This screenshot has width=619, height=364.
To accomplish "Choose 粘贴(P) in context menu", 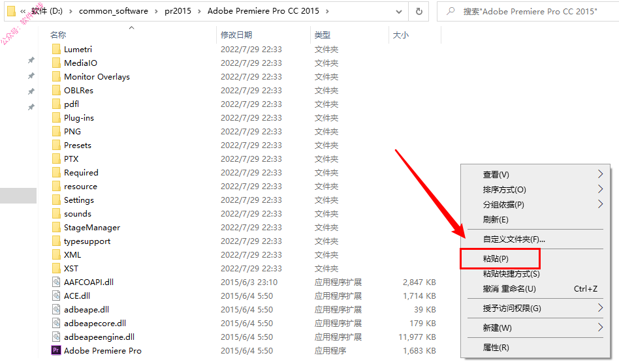I will click(x=535, y=259).
